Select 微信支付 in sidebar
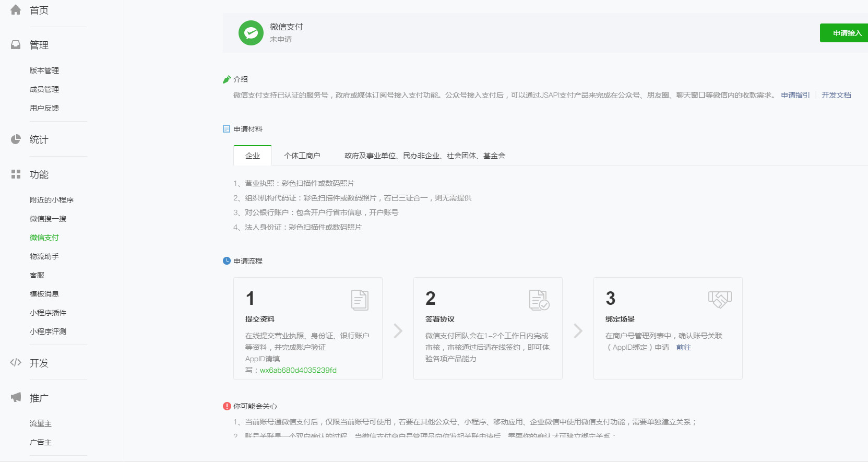The width and height of the screenshot is (868, 462). pos(44,238)
